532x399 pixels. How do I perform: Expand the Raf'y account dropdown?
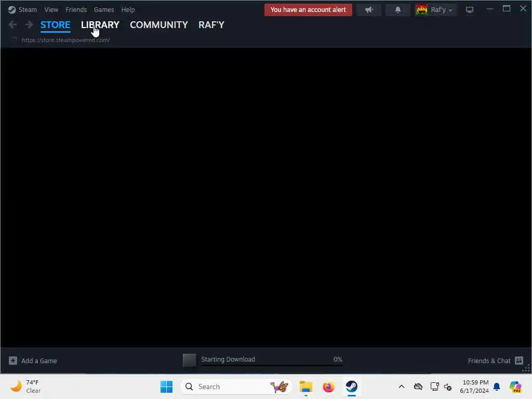click(x=442, y=10)
